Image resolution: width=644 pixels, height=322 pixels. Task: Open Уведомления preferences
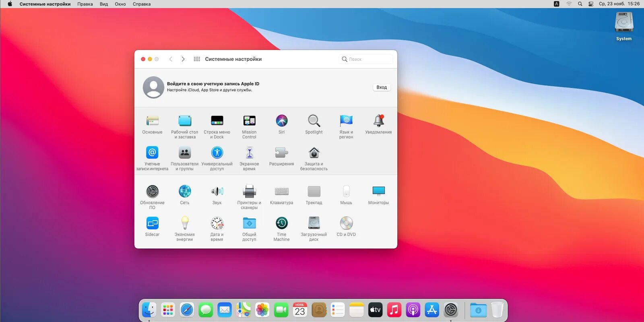pos(378,124)
